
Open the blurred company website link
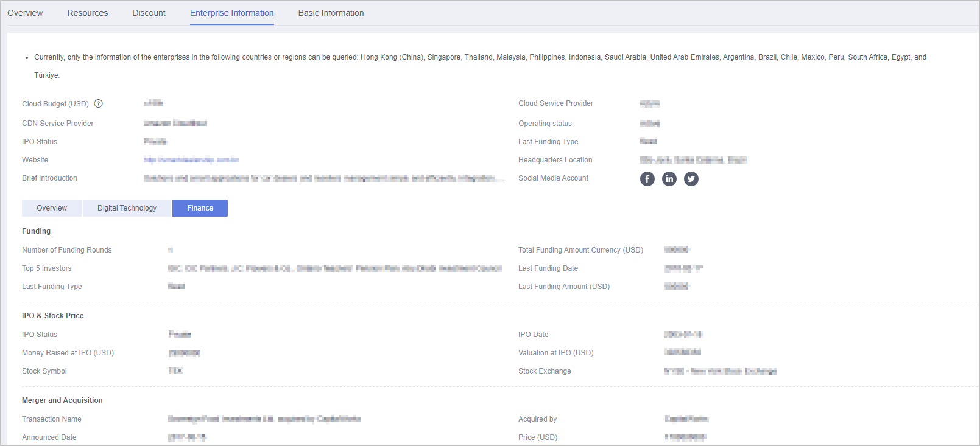(x=191, y=160)
